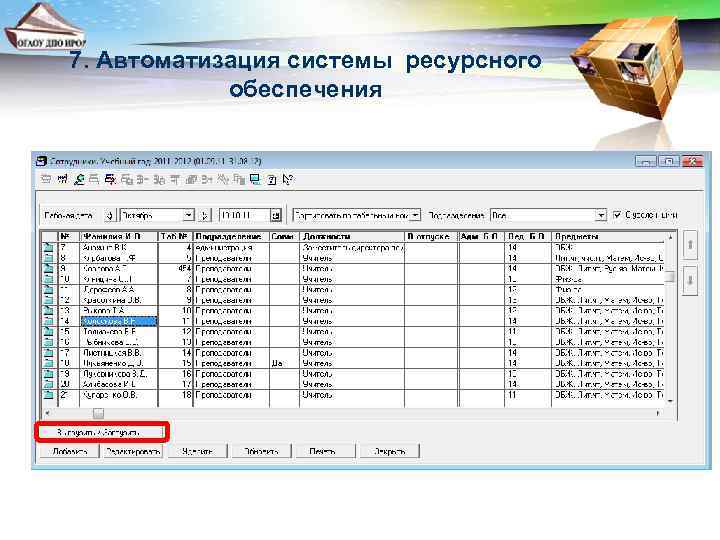720x540 pixels.
Task: Click the folder icon in row 21
Action: 49,395
